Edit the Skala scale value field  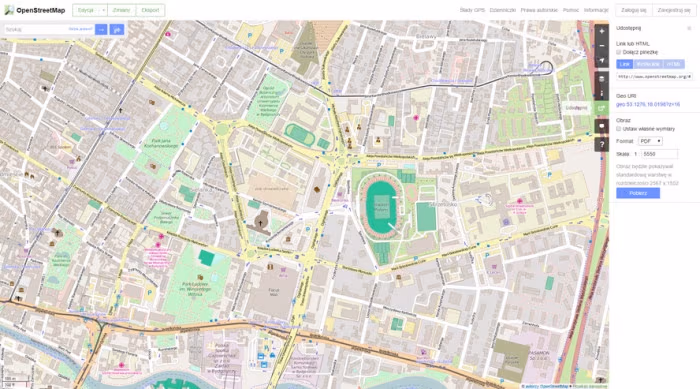[x=659, y=154]
